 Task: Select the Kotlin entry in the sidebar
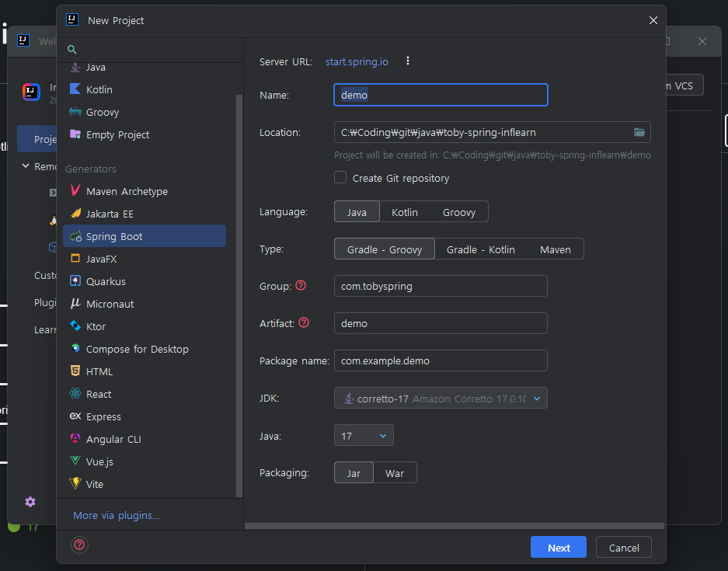[x=145, y=89]
